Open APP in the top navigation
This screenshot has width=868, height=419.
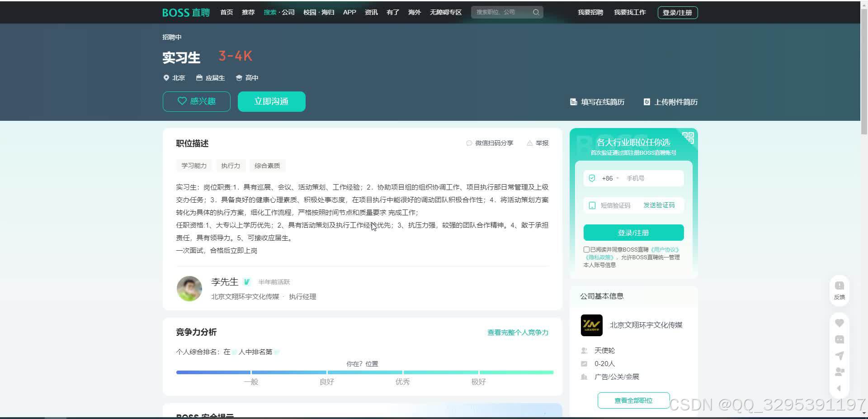(x=349, y=12)
